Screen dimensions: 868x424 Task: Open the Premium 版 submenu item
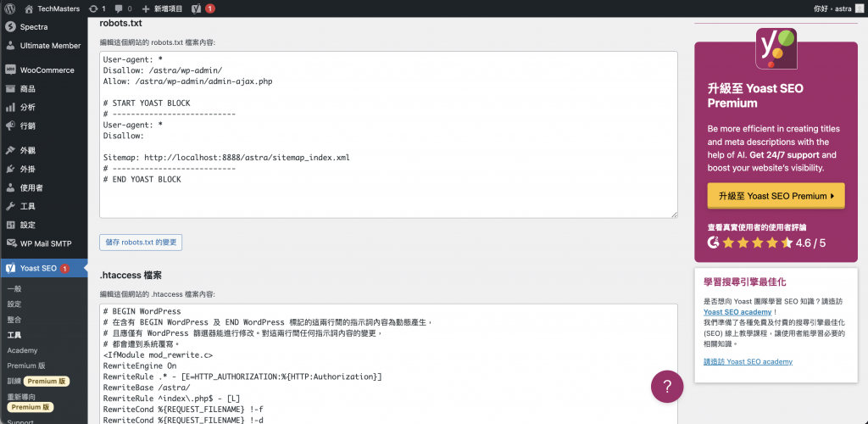(26, 365)
